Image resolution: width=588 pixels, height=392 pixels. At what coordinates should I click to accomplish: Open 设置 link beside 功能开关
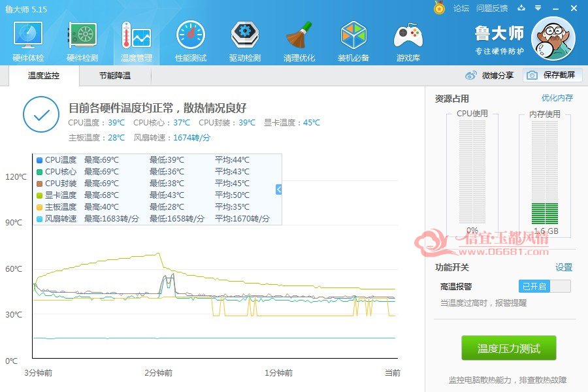click(x=564, y=267)
